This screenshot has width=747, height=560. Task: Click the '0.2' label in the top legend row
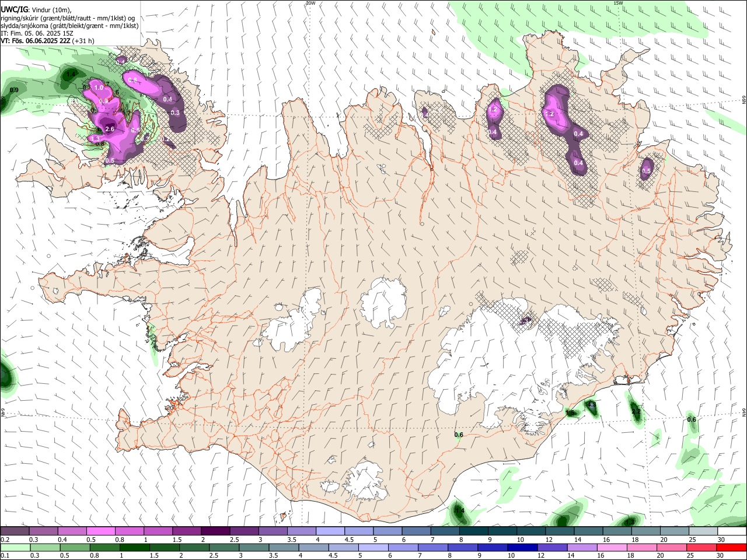coord(5,540)
